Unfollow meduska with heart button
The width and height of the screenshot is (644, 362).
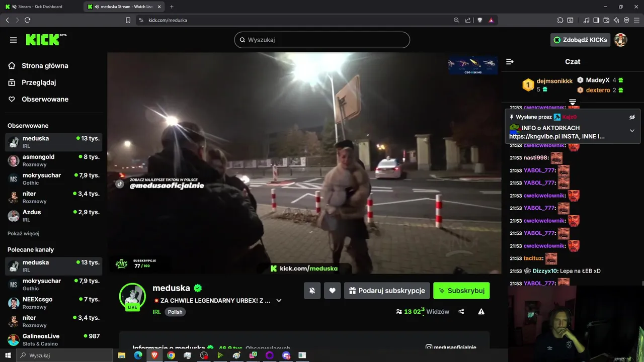[x=332, y=291]
